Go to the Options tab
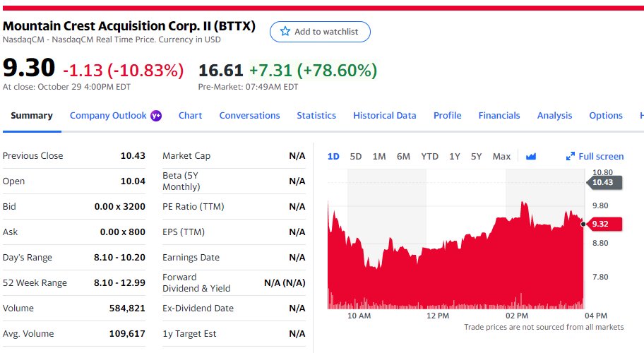 (606, 116)
